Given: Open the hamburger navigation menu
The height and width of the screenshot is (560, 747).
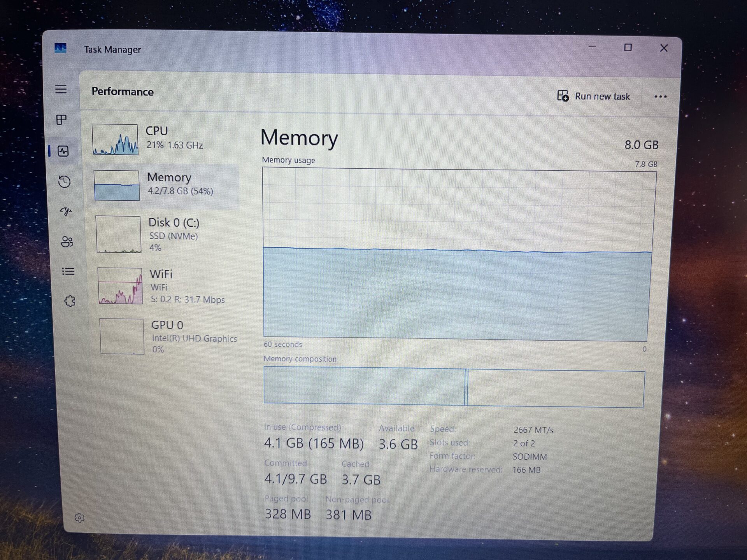Looking at the screenshot, I should click(61, 89).
